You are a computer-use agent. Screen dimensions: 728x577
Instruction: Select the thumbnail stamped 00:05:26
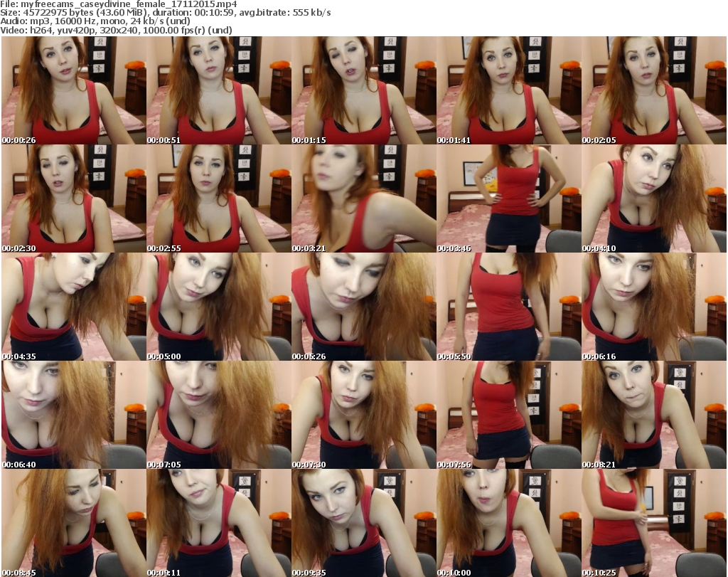pyautogui.click(x=363, y=307)
